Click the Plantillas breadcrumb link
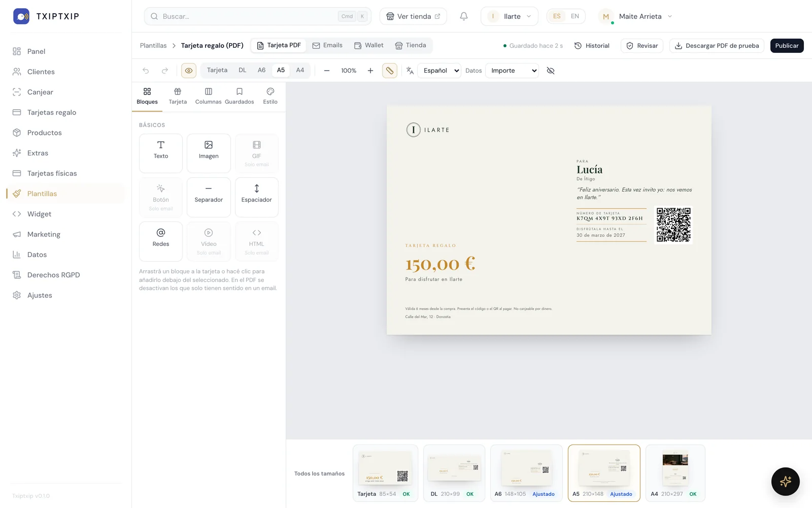Viewport: 812px width, 508px height. pos(153,46)
